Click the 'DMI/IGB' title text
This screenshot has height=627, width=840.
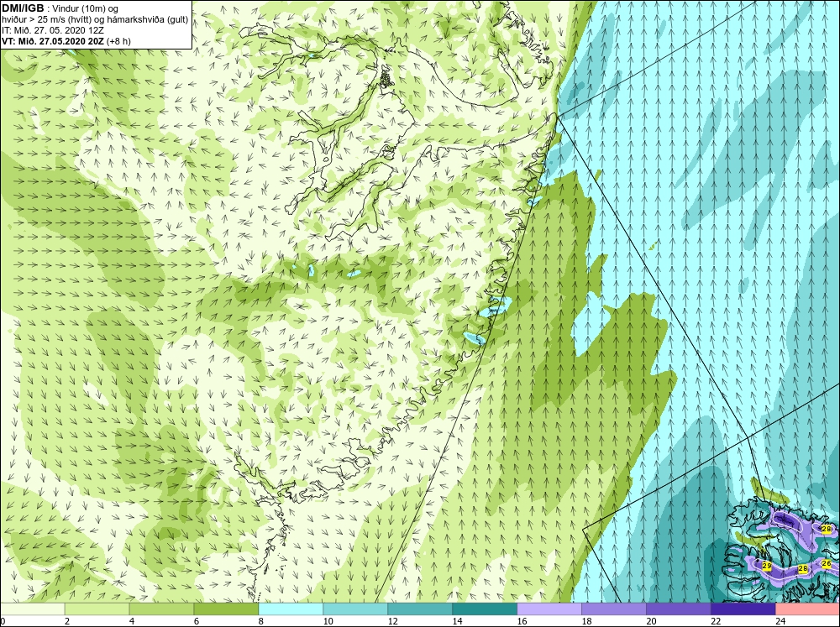point(23,8)
